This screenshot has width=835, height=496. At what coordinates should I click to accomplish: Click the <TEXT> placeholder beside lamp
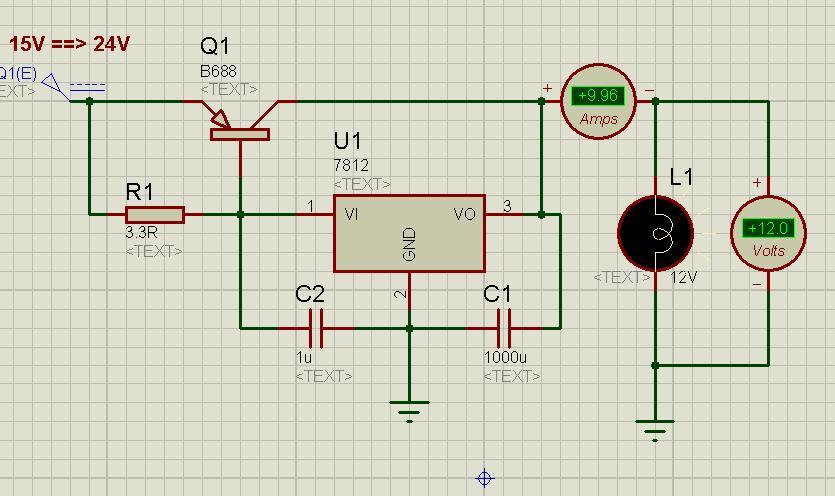coord(622,278)
